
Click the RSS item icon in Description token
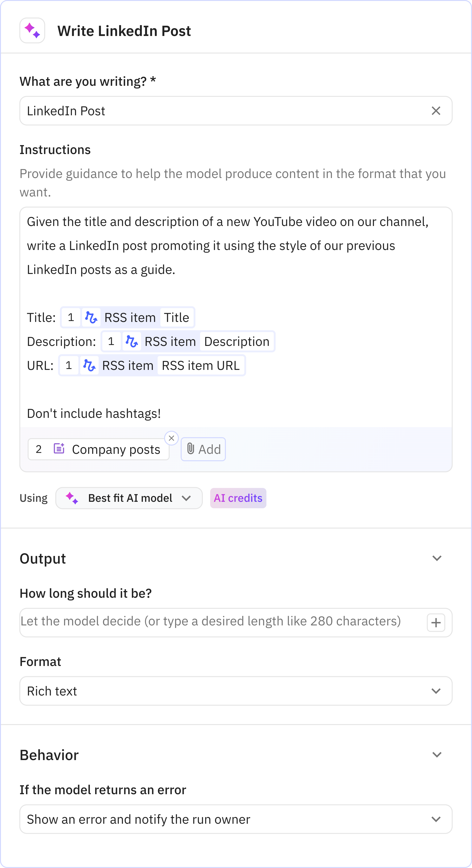pyautogui.click(x=131, y=342)
